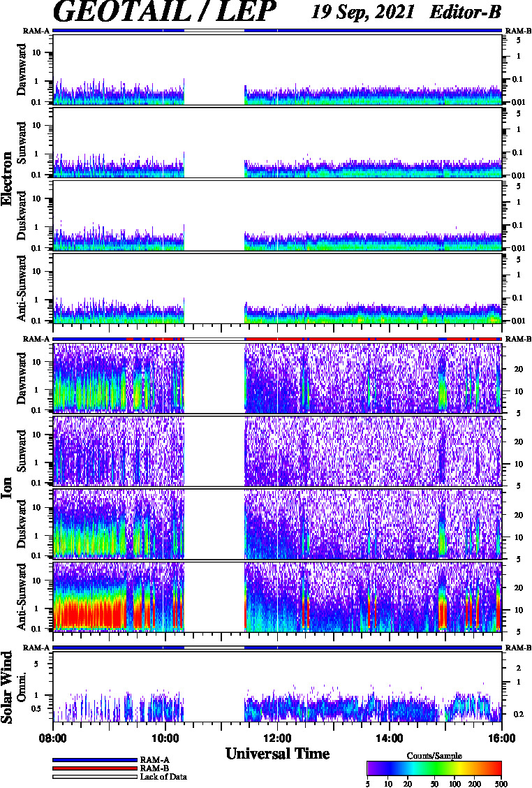The width and height of the screenshot is (532, 788).
Task: Click the RAM status bar above Ion panels
Action: pos(277,340)
